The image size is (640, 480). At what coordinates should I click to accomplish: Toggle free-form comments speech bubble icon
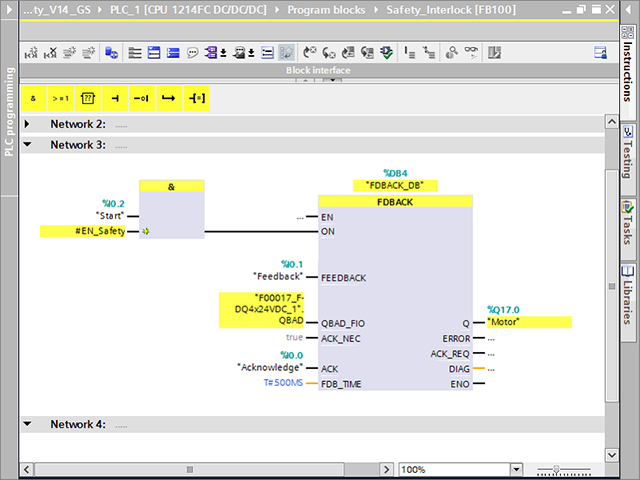pyautogui.click(x=192, y=53)
